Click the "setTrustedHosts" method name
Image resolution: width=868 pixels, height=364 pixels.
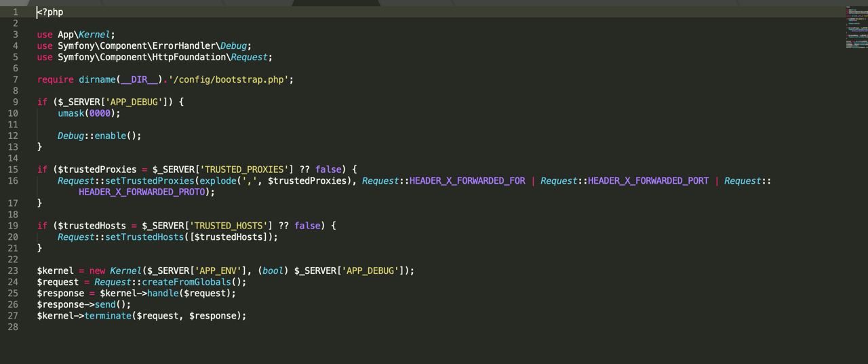(x=144, y=237)
